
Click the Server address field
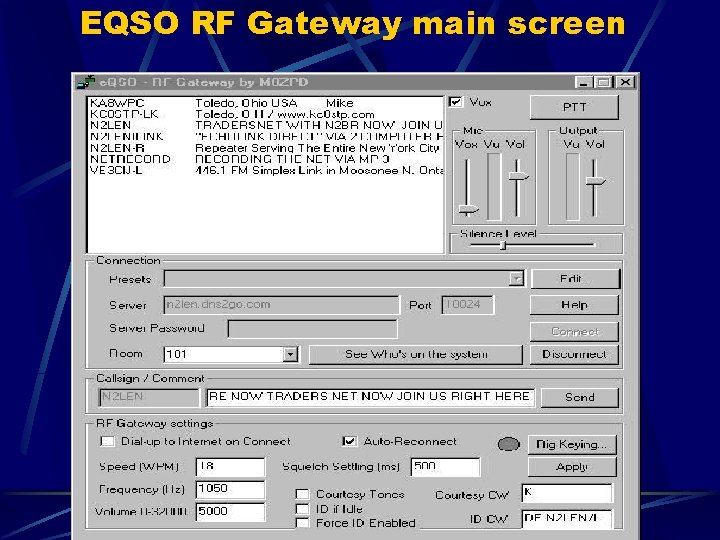[281, 305]
